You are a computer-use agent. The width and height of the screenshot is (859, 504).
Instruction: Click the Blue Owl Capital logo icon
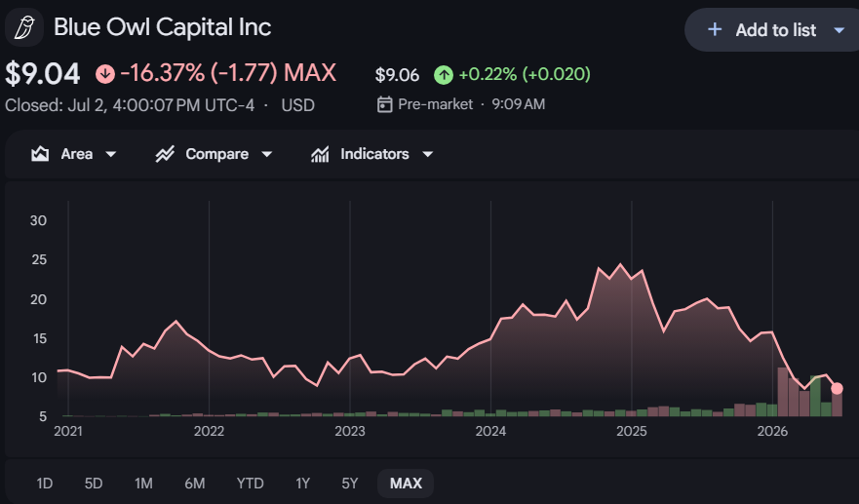24,27
